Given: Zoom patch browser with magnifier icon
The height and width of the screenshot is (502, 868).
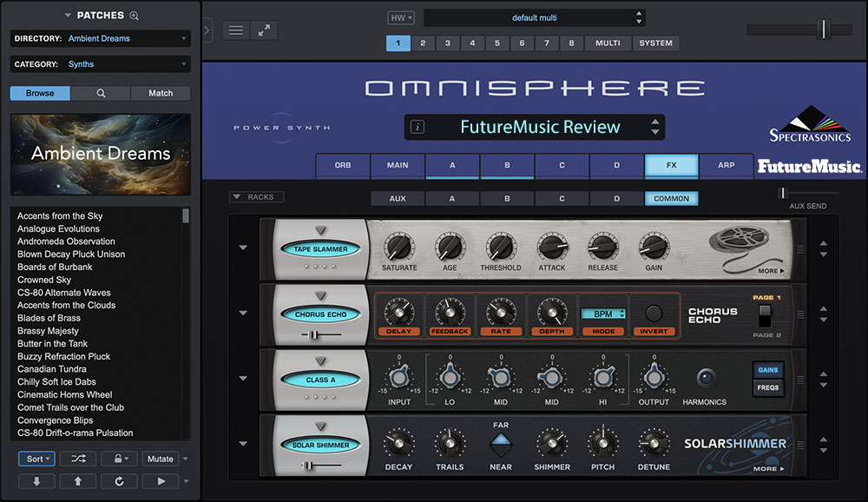Looking at the screenshot, I should pyautogui.click(x=134, y=16).
